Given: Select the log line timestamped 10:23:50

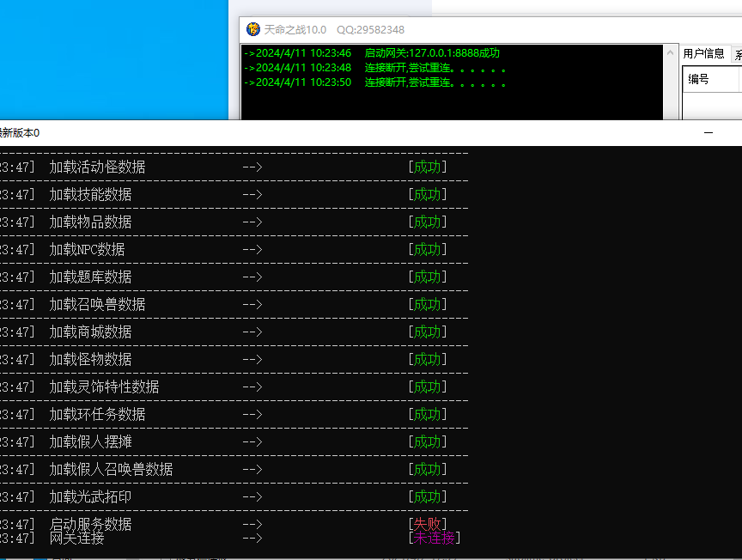Looking at the screenshot, I should (374, 82).
